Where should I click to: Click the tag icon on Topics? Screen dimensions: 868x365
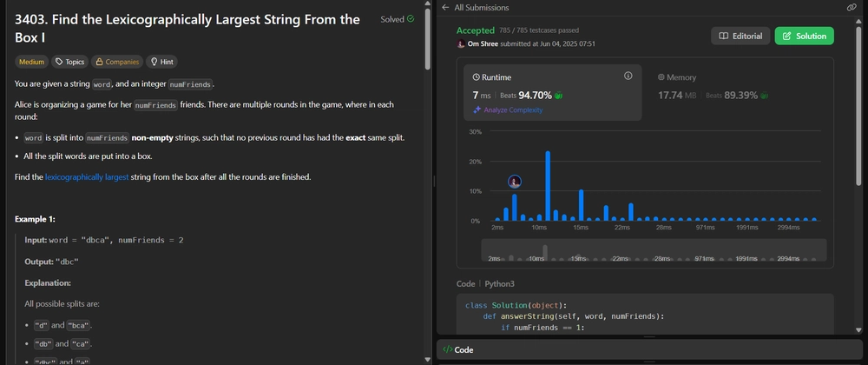[x=59, y=62]
